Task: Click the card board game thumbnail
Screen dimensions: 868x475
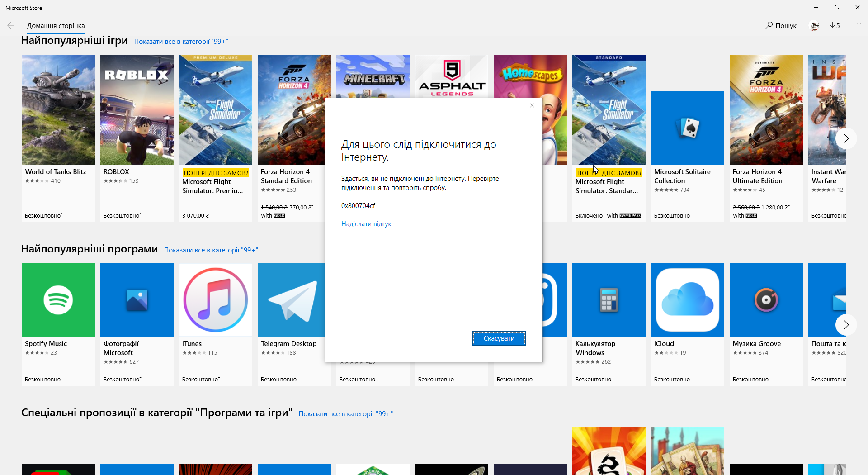Action: (x=688, y=451)
